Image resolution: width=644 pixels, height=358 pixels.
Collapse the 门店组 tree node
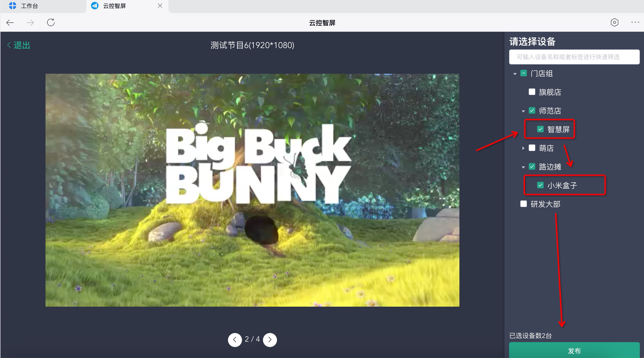coord(515,74)
